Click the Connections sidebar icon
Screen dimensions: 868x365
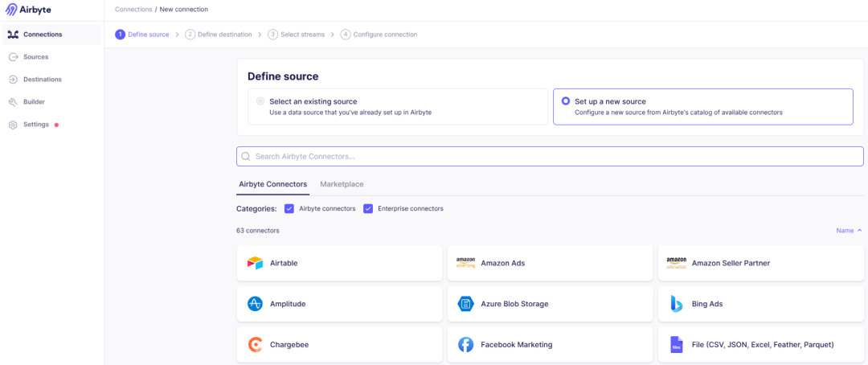(14, 35)
